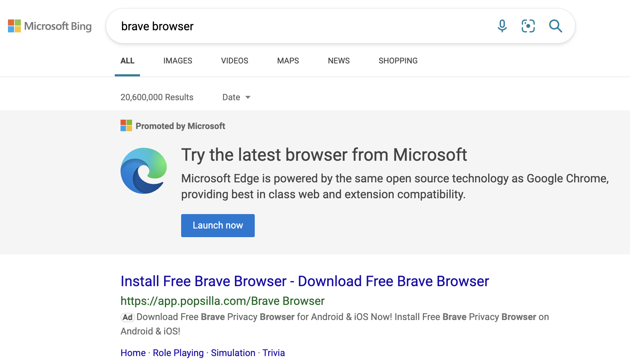This screenshot has width=630, height=364.
Task: Follow the Simulation sitelink
Action: 233,353
